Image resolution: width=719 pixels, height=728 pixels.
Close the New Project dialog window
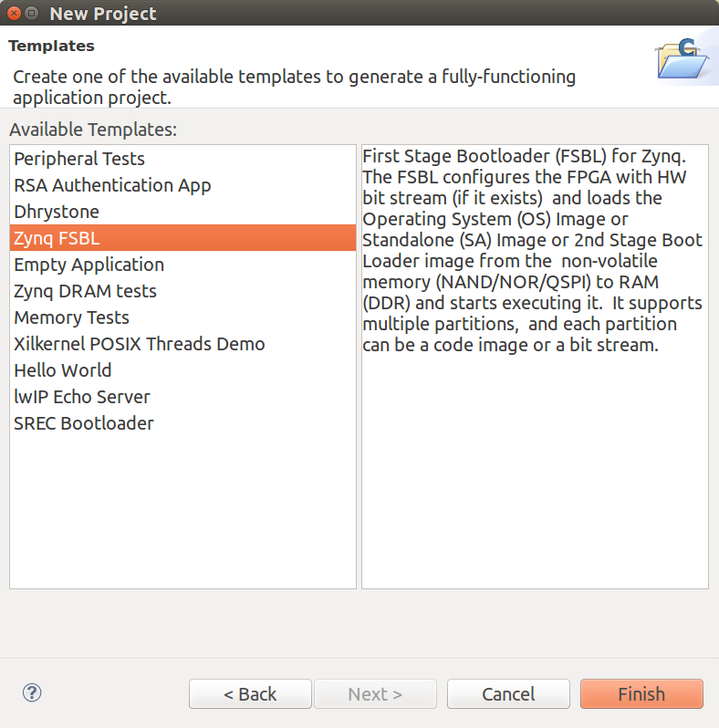(13, 14)
